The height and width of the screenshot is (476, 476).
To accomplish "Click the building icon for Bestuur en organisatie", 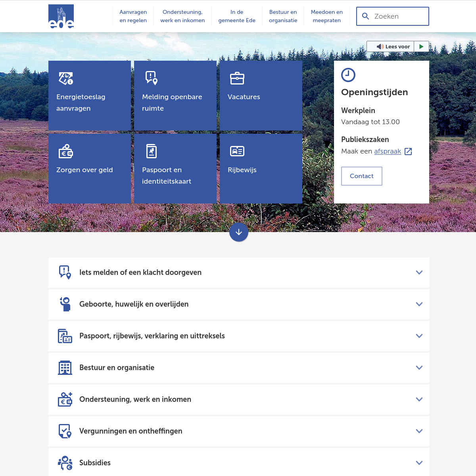I will pyautogui.click(x=65, y=368).
